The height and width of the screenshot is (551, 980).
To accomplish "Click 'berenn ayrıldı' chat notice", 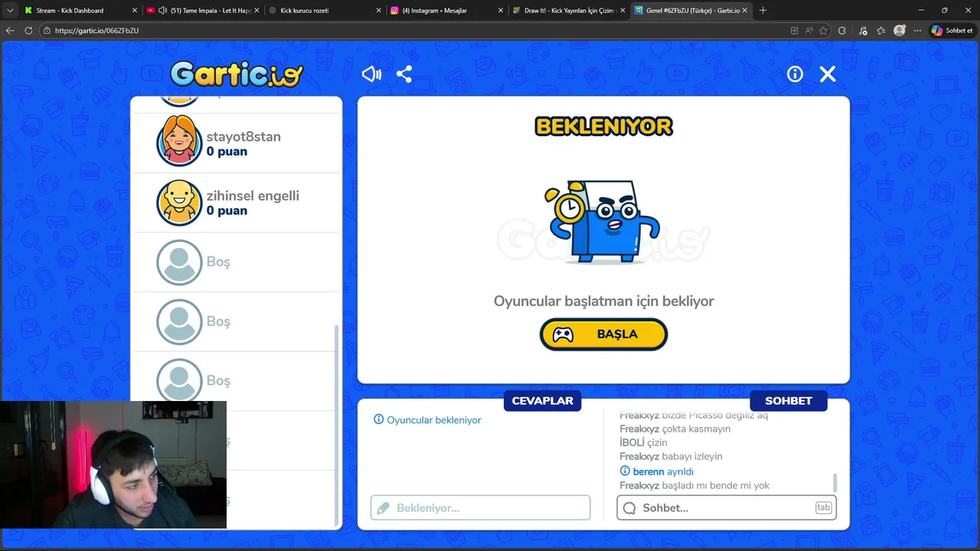I will tap(656, 471).
